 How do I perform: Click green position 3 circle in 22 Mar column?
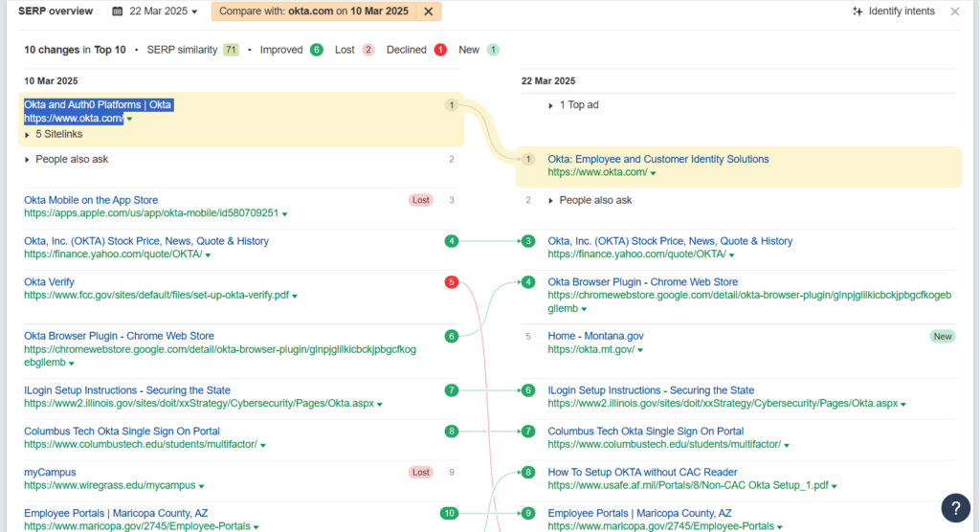(528, 241)
